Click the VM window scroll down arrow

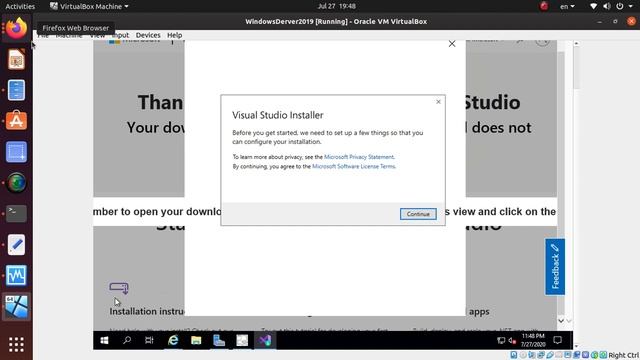click(x=576, y=347)
